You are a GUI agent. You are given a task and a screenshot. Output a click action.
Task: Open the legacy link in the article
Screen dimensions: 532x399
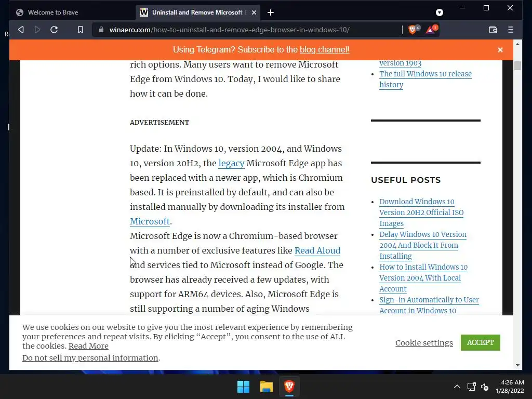click(x=231, y=164)
